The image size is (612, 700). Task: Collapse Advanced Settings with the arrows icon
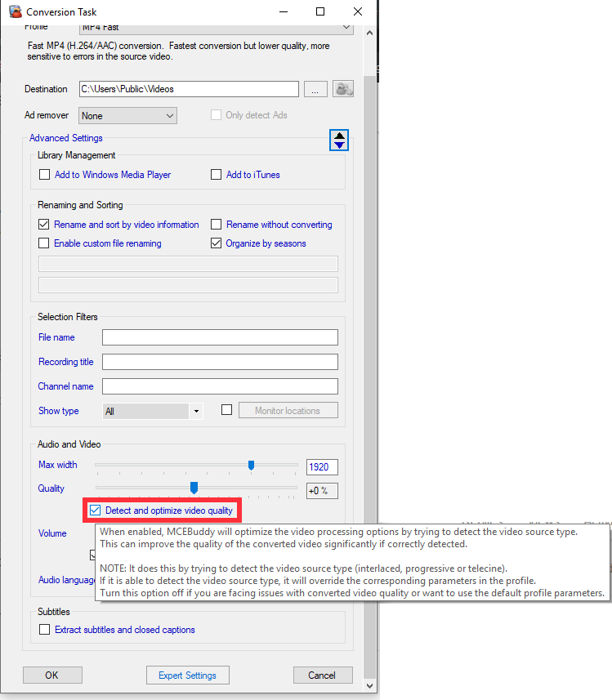click(x=339, y=140)
